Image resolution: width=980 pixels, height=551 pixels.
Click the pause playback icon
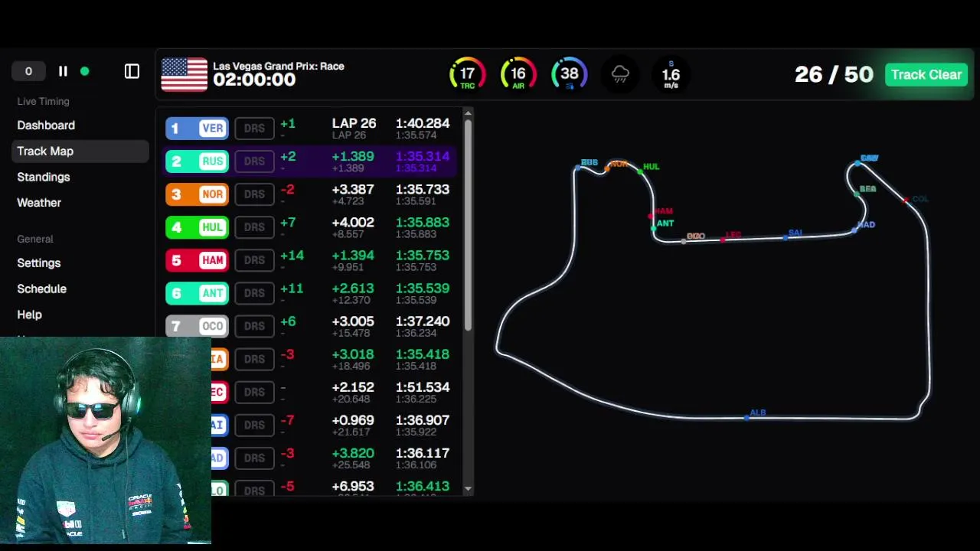pos(63,71)
